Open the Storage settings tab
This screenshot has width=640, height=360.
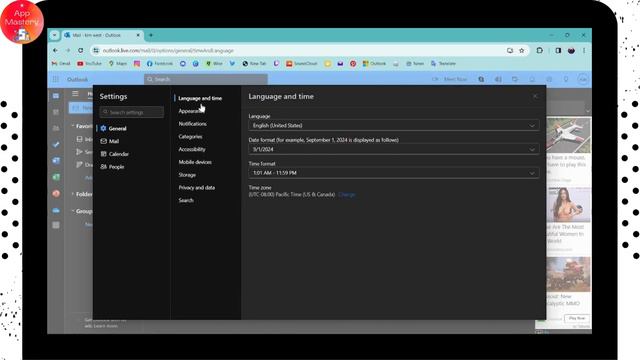pos(187,175)
